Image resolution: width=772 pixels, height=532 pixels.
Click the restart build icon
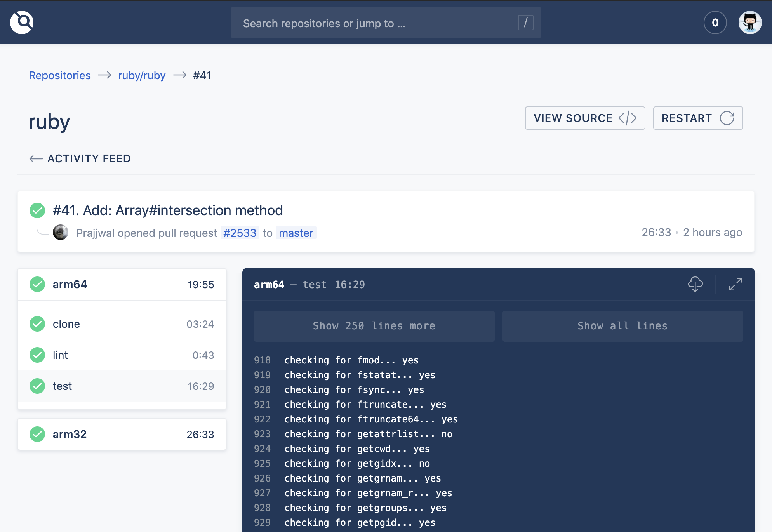(x=727, y=118)
